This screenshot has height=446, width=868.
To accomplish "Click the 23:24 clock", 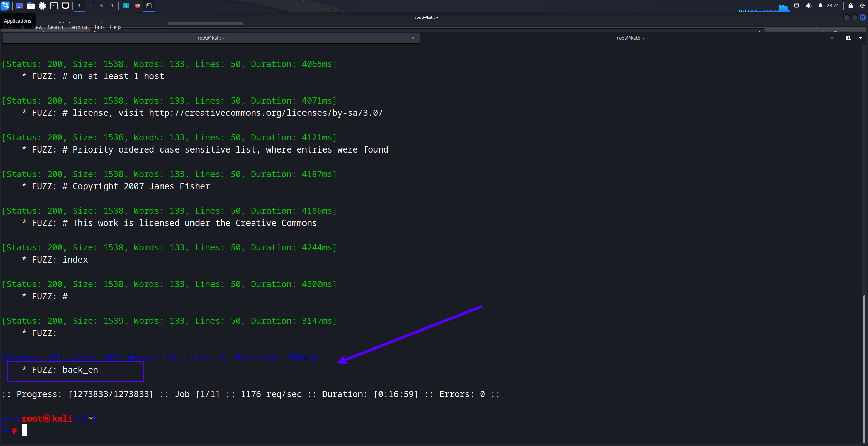I will click(x=833, y=6).
